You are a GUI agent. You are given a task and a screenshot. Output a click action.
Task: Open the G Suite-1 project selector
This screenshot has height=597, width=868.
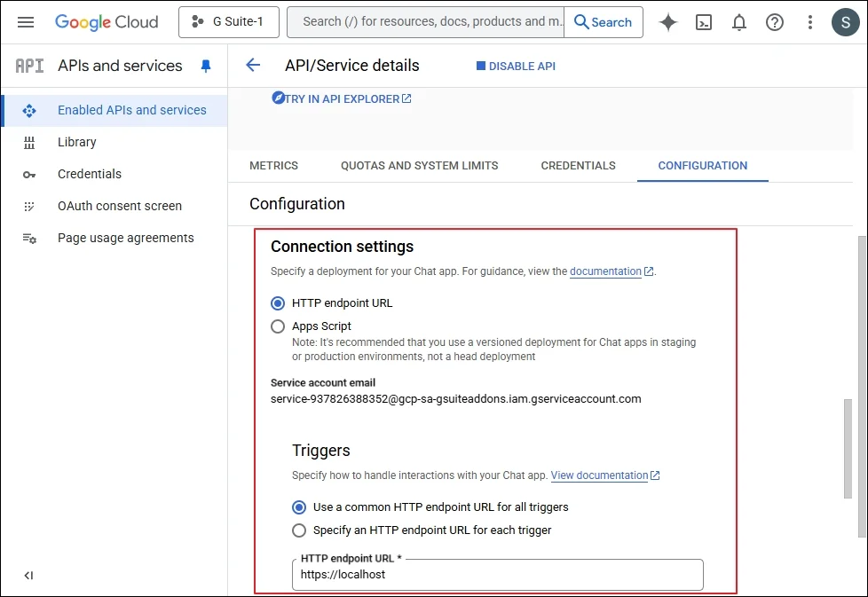pos(229,22)
